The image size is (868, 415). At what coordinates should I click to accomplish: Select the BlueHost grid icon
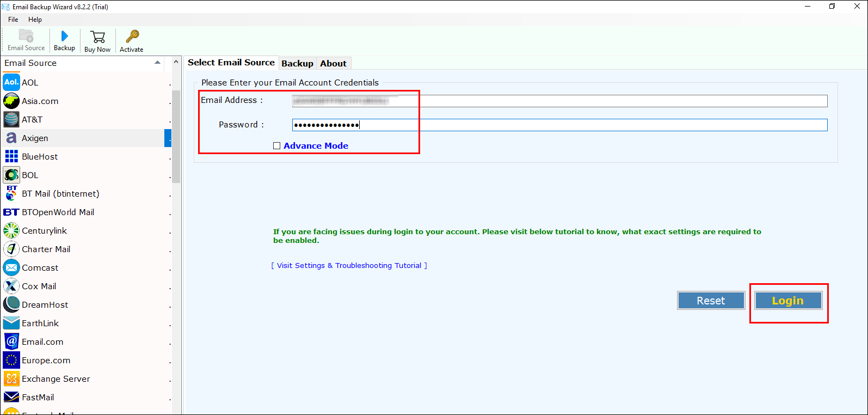11,156
